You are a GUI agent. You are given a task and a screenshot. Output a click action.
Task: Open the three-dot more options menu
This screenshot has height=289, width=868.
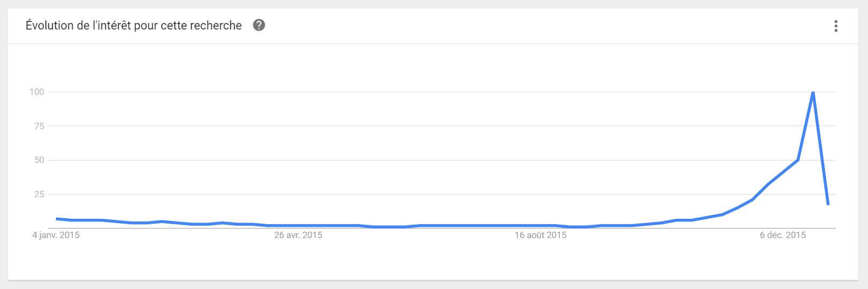pyautogui.click(x=836, y=26)
